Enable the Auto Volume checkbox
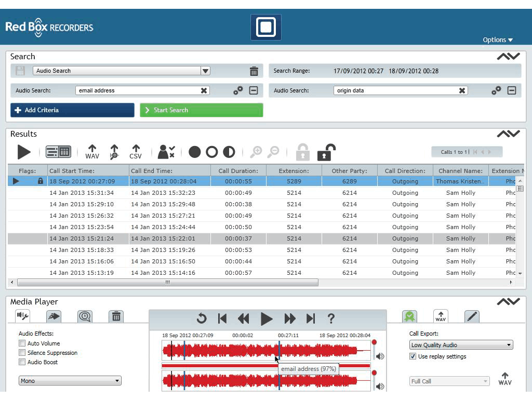This screenshot has width=532, height=399. coord(22,343)
